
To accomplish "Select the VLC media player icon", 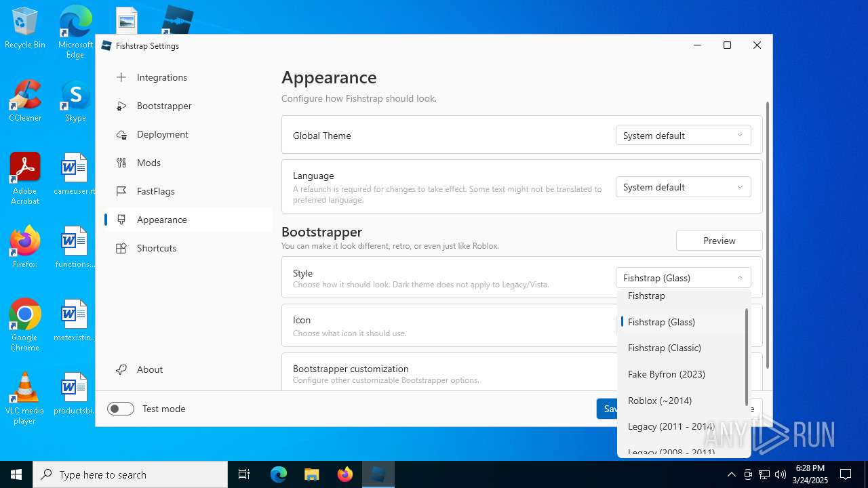I will pos(25,399).
